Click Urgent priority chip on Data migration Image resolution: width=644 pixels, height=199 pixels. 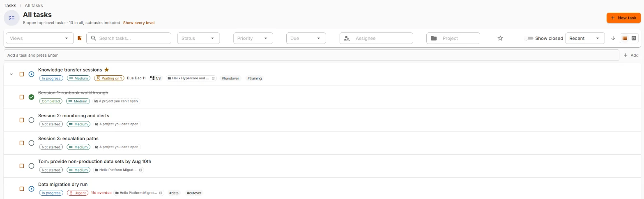tap(78, 193)
